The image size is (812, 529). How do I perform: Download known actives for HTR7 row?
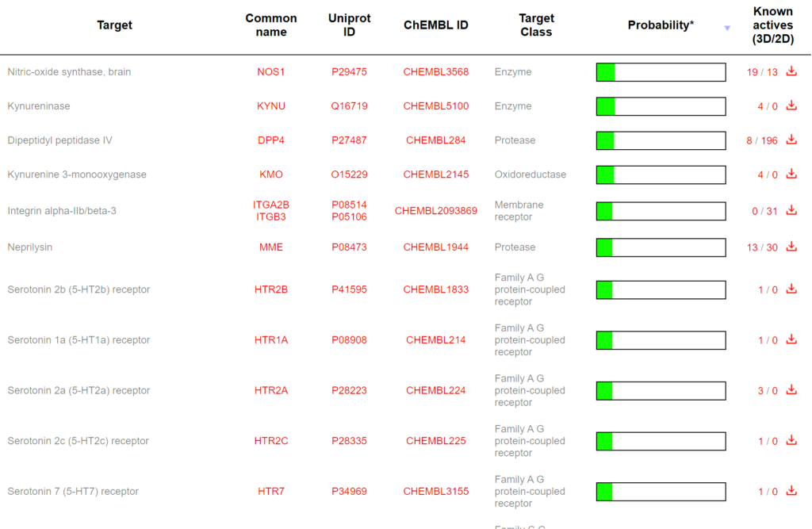point(791,491)
